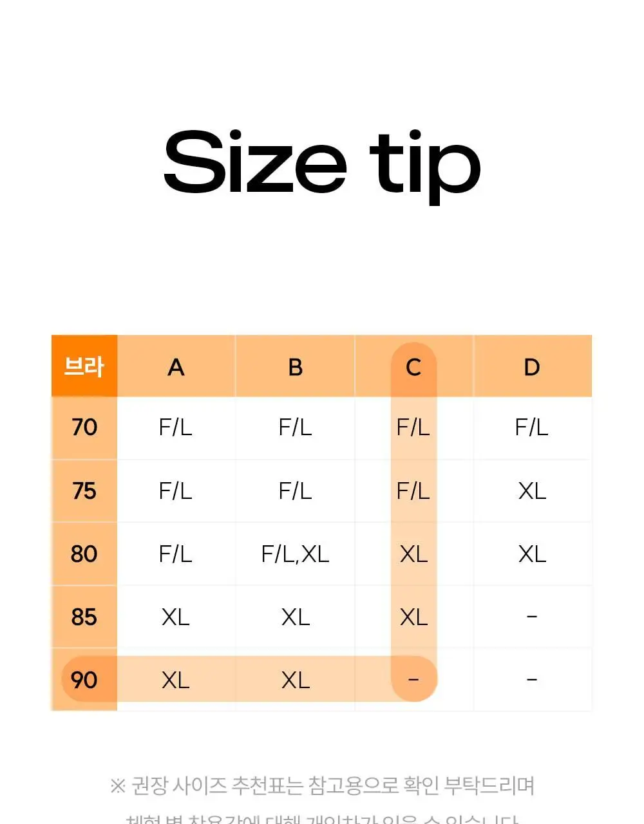Click the highlighted 90 row label
644x824 pixels.
coord(84,679)
